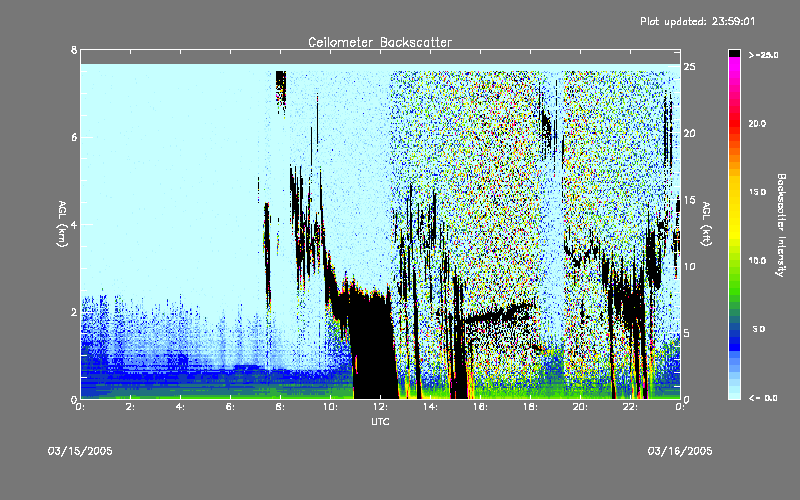Click the "UTC" x-axis label

380,422
